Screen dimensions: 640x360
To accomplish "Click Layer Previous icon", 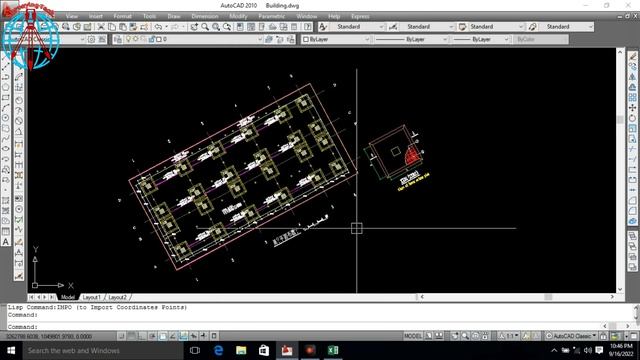I will 280,39.
